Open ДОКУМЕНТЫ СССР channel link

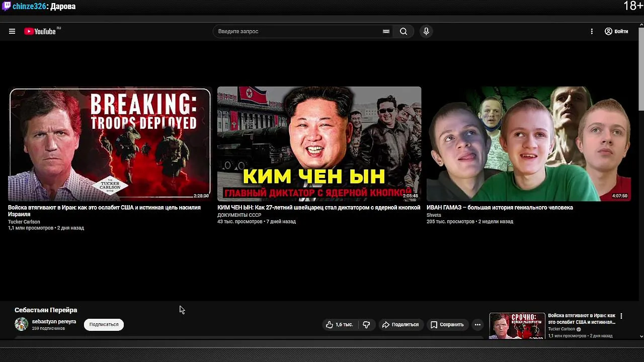239,215
